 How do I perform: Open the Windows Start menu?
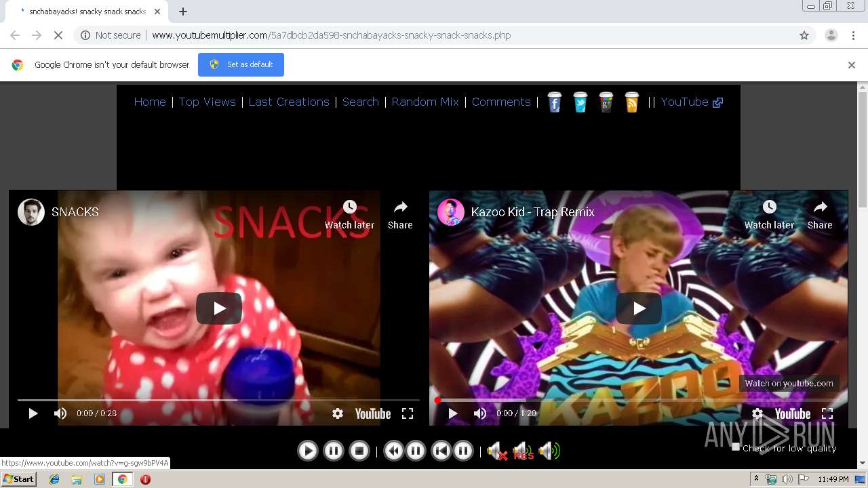coord(18,479)
